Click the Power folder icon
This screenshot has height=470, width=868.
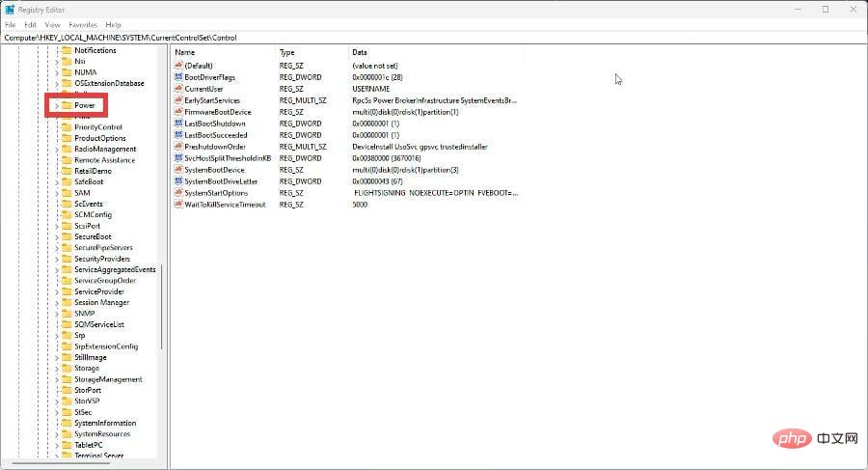point(67,105)
